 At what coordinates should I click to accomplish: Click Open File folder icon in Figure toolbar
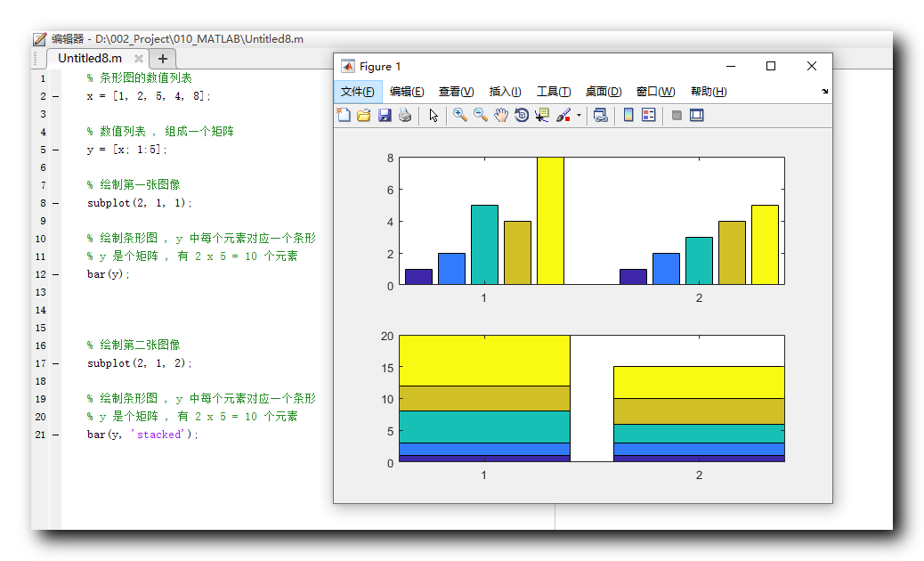coord(364,115)
